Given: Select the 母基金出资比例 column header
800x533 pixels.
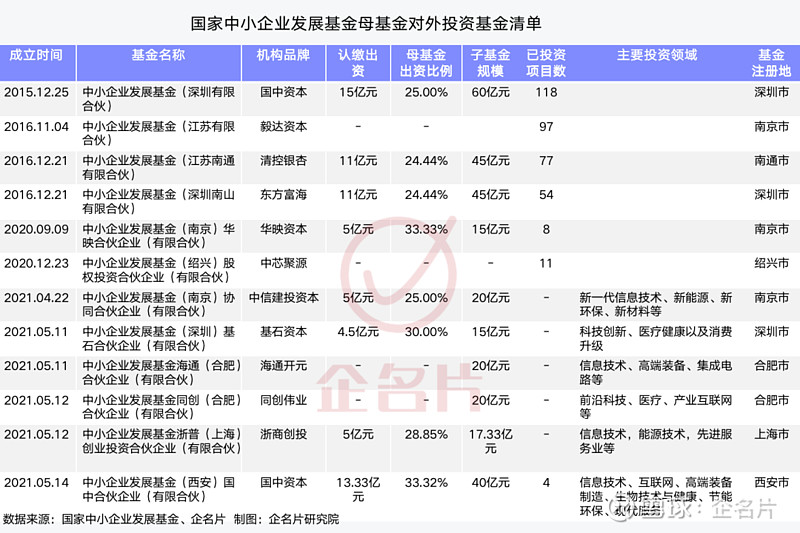Looking at the screenshot, I should pyautogui.click(x=426, y=63).
